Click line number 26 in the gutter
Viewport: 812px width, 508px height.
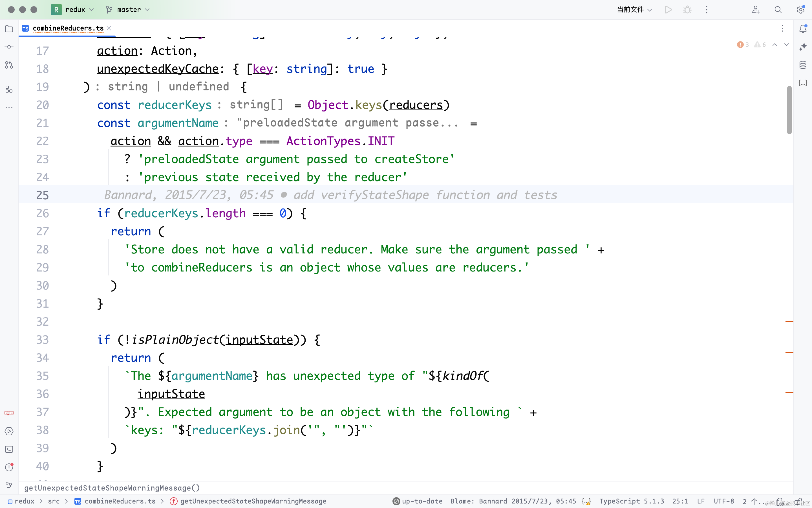(x=42, y=213)
